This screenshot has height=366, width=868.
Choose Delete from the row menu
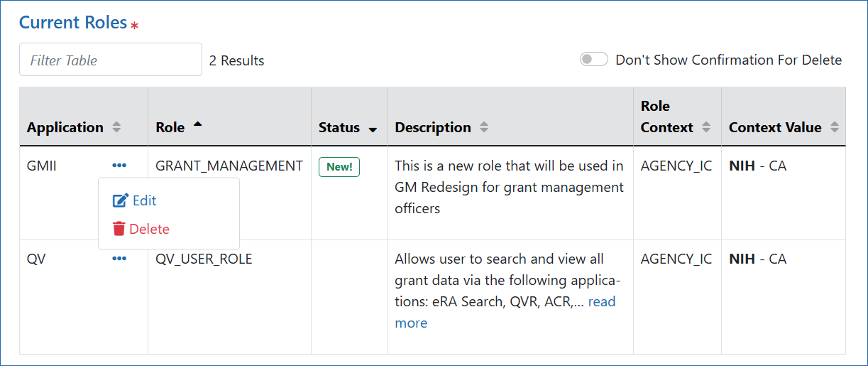(141, 229)
